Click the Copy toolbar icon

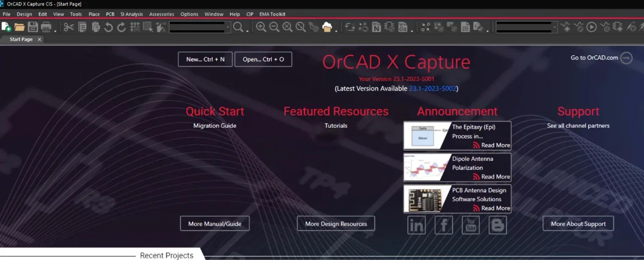pos(83,27)
